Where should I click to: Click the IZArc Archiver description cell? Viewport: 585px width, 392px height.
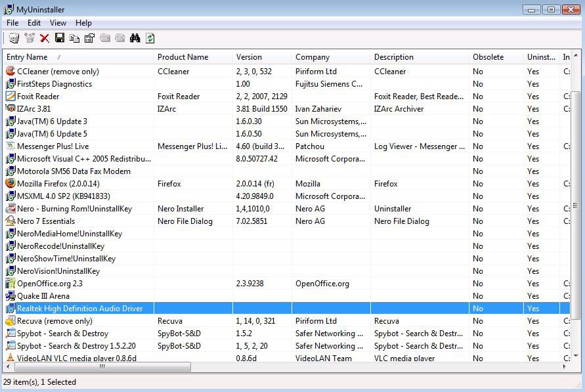point(399,108)
